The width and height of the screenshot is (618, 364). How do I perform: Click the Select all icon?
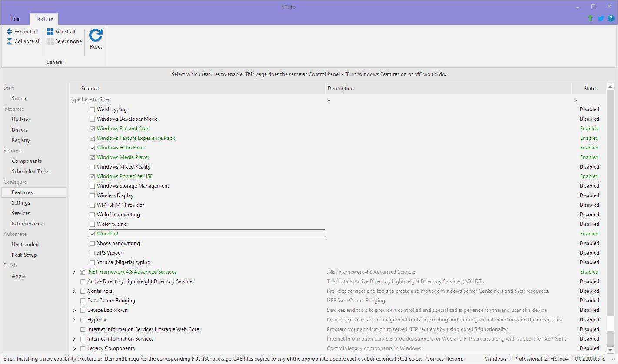(50, 32)
